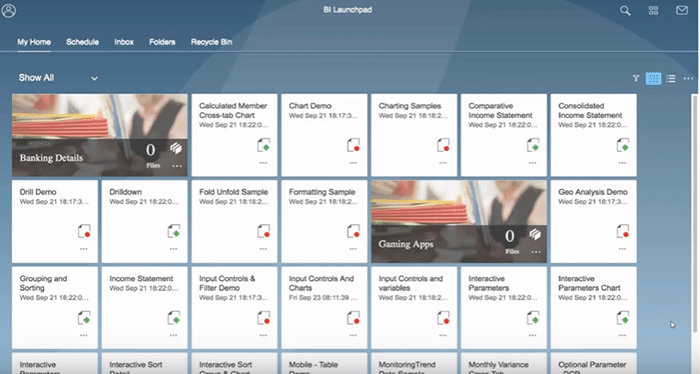
Task: Open the user profile icon
Action: coord(8,10)
